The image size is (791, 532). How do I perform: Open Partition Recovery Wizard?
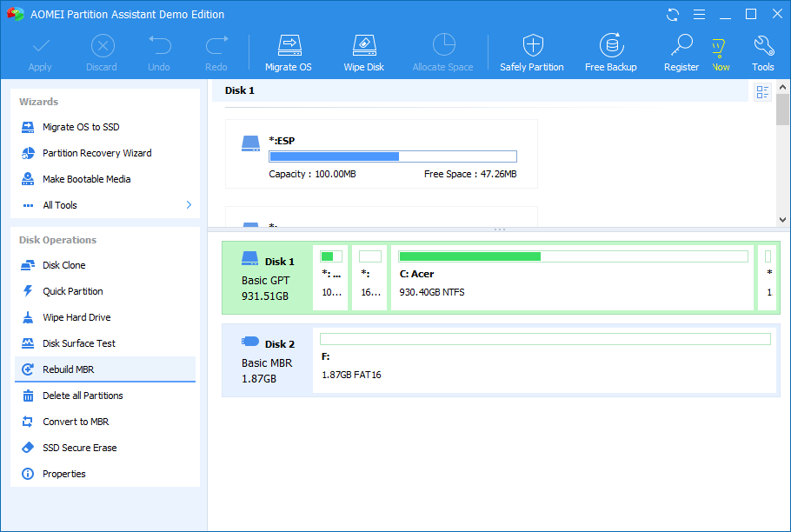pyautogui.click(x=105, y=153)
